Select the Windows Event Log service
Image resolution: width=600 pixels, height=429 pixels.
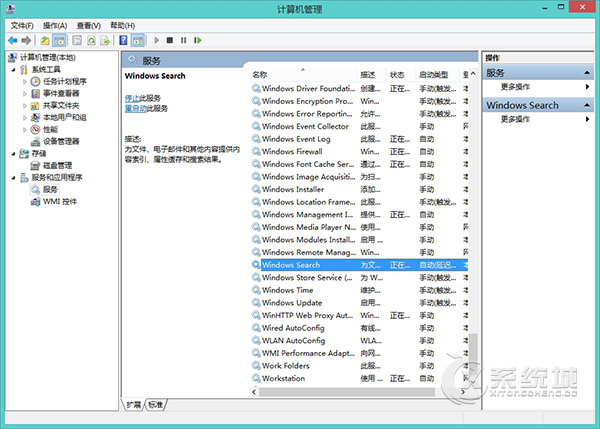pos(359,139)
